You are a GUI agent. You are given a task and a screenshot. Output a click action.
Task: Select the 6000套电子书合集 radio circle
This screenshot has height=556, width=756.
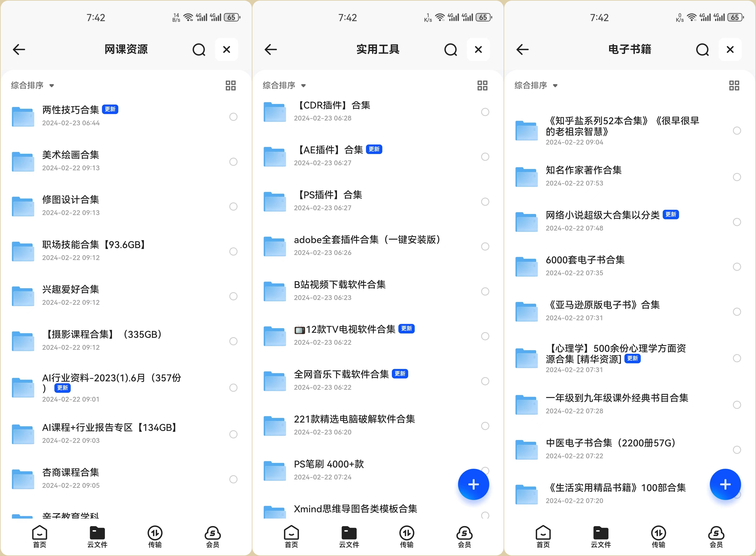point(737,266)
